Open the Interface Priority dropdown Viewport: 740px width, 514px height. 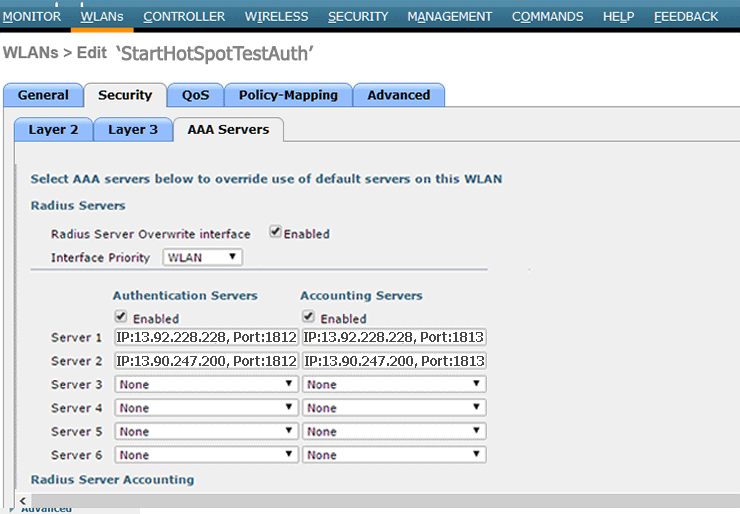click(x=202, y=258)
